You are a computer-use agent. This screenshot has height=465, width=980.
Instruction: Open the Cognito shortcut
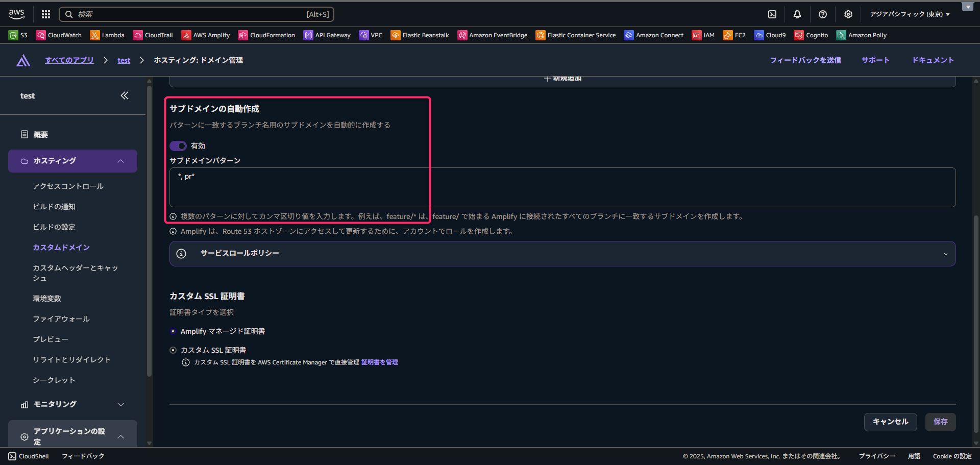[x=812, y=35]
